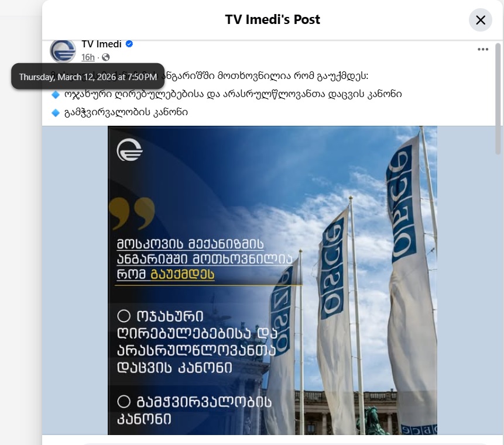Click the post text line გამჭვირვალობის კანონი
The image size is (504, 445).
point(126,112)
